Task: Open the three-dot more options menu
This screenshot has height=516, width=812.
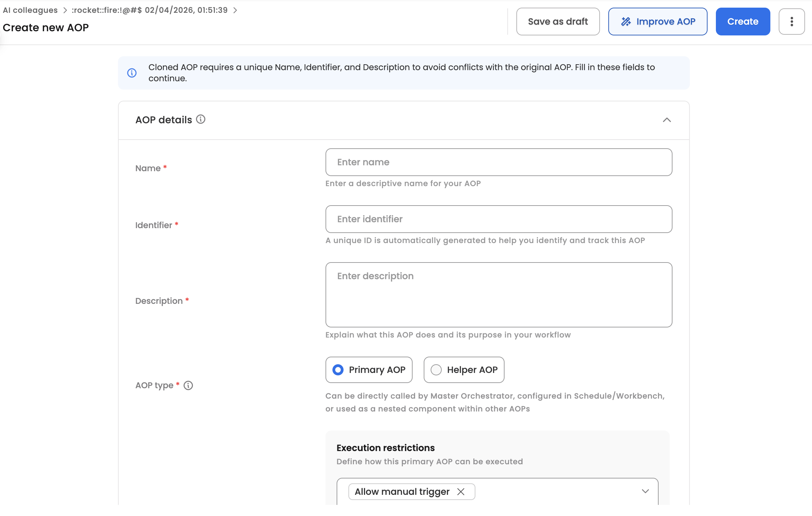Action: point(792,22)
